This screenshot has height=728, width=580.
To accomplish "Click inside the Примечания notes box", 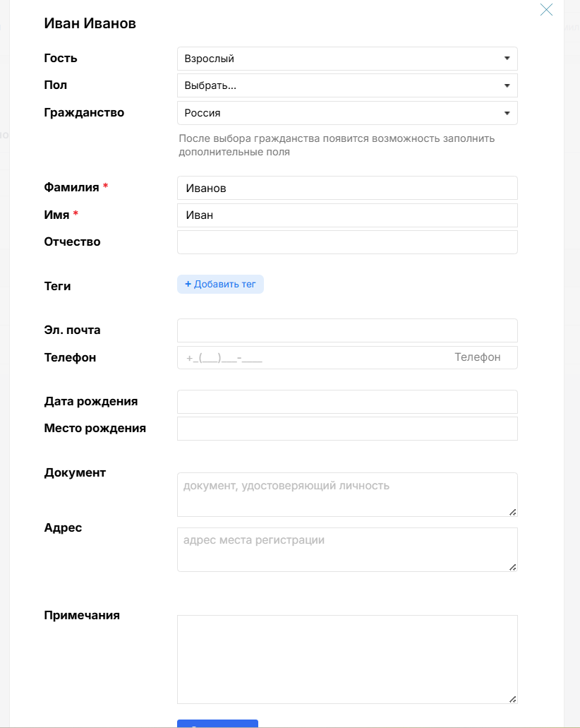I will point(347,659).
